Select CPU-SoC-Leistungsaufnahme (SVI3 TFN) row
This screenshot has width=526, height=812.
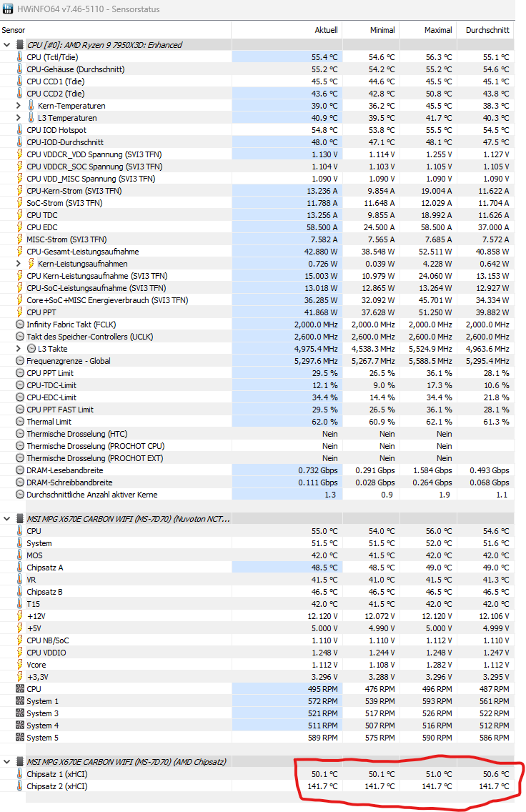point(257,288)
